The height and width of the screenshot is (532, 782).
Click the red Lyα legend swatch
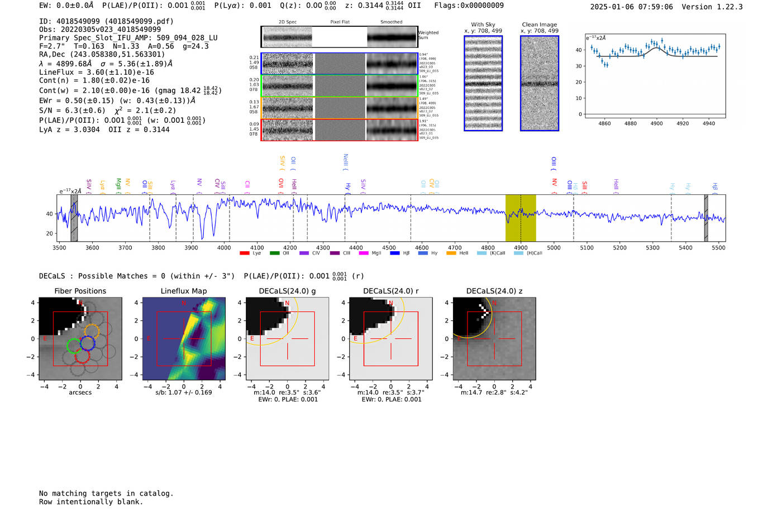[244, 253]
